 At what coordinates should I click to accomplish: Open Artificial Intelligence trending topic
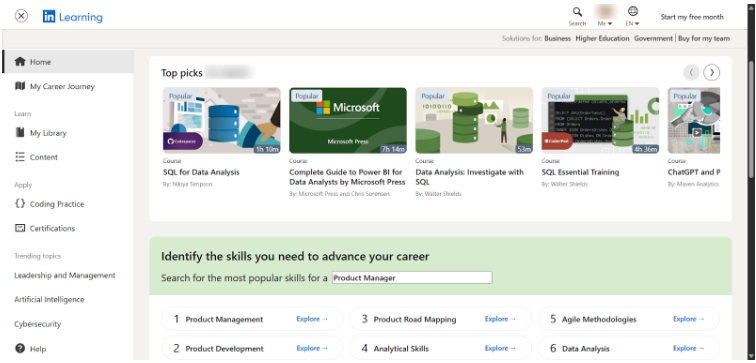(x=49, y=299)
